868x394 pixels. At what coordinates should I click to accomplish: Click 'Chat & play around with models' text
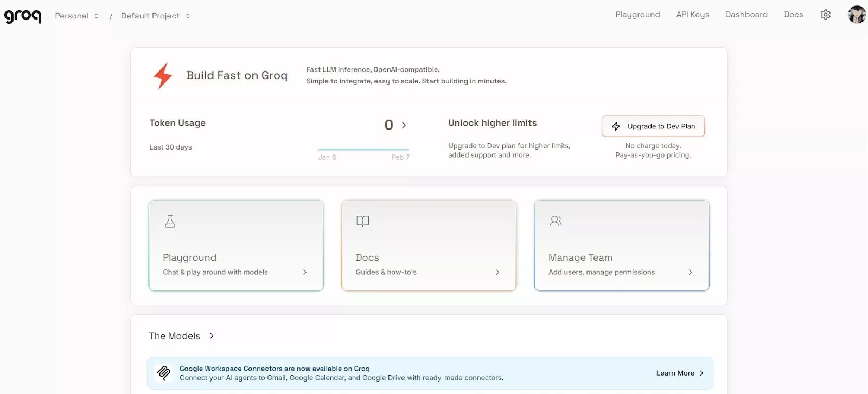tap(215, 272)
